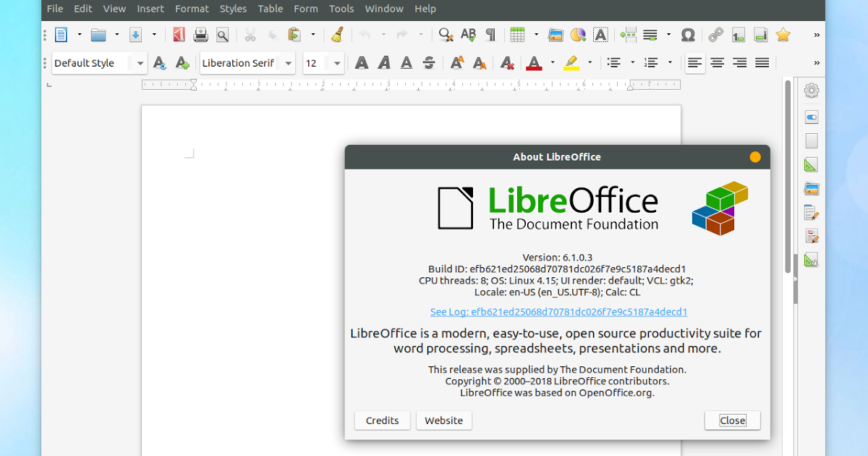Export the document as PDF
Viewport: 868px width, 456px height.
pyautogui.click(x=179, y=34)
